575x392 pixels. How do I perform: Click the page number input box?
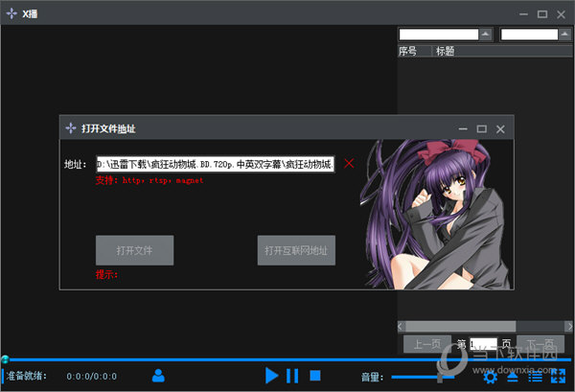coord(483,344)
